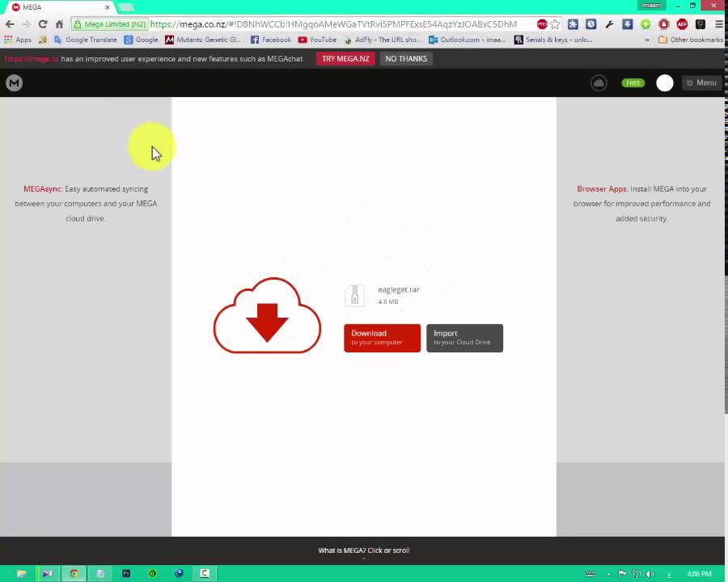Screen dimensions: 728x582
Task: Click the Chrome taskbar icon
Action: (74, 574)
